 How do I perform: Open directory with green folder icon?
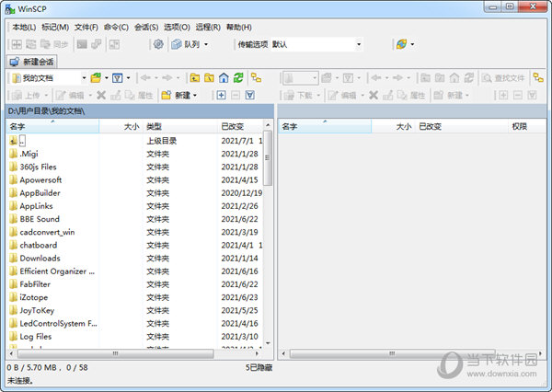coord(96,77)
